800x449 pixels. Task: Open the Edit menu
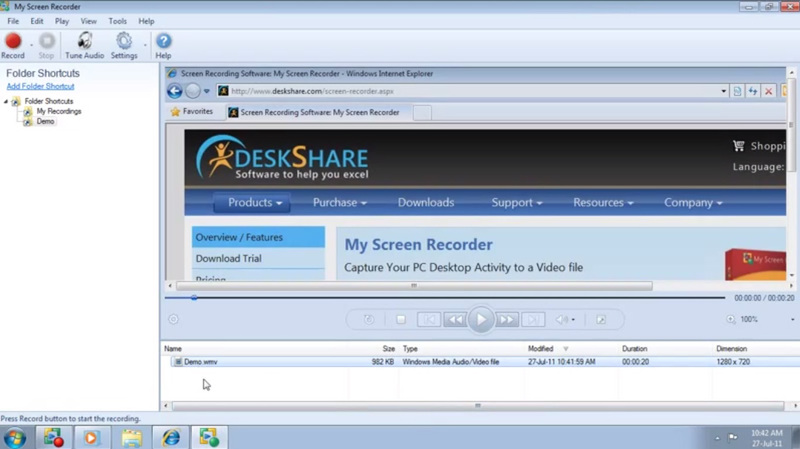(x=37, y=21)
